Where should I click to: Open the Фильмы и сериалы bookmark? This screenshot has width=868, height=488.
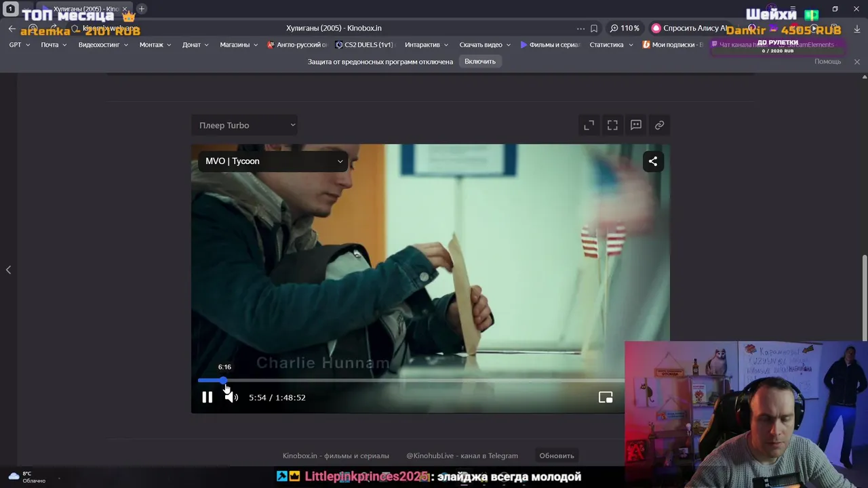click(x=551, y=45)
